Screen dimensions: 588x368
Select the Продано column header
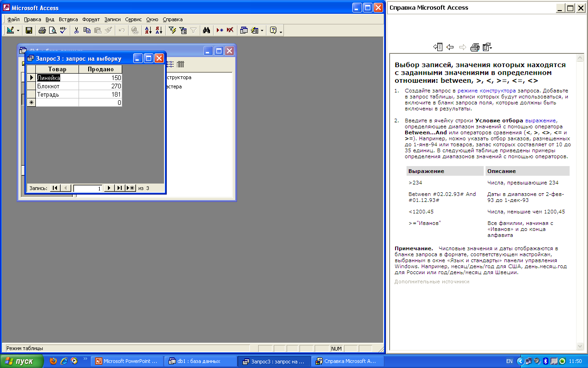[x=101, y=69]
